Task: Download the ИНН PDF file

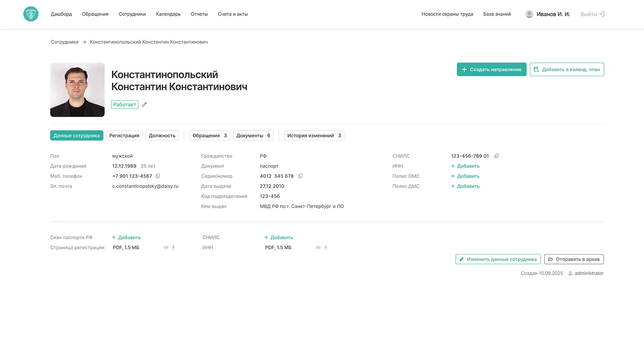Action: [x=326, y=248]
